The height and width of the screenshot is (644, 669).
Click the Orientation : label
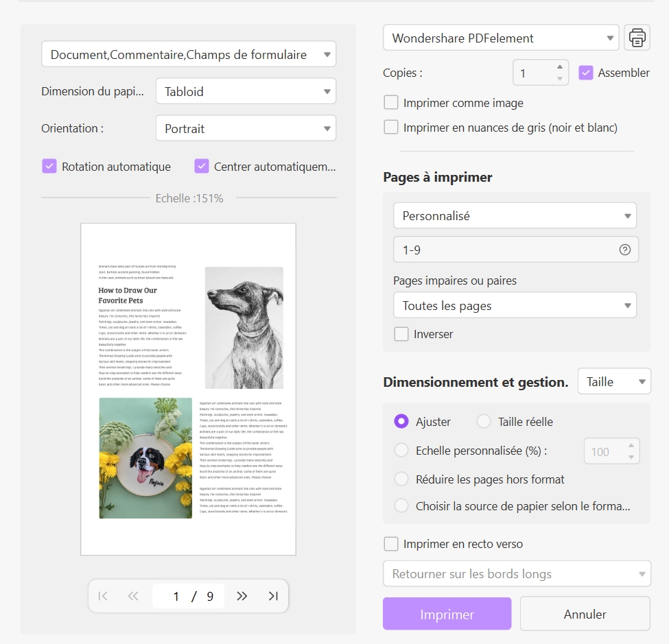(x=73, y=128)
